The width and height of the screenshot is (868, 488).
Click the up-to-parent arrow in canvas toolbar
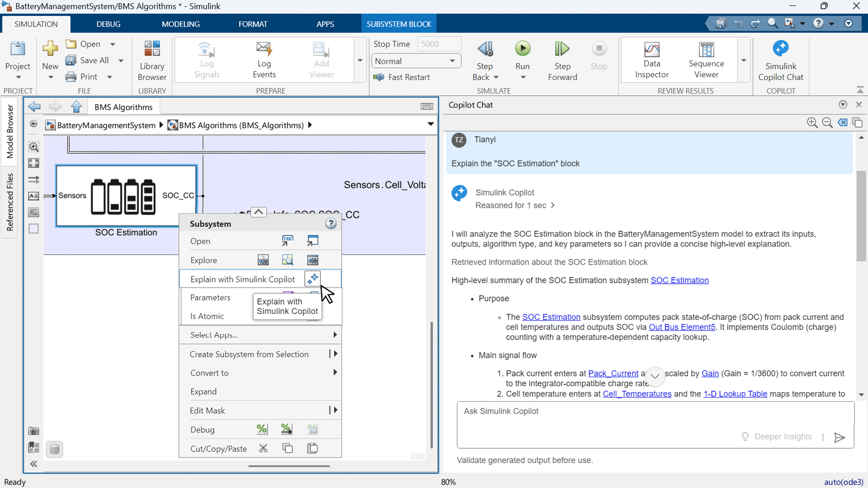click(76, 107)
